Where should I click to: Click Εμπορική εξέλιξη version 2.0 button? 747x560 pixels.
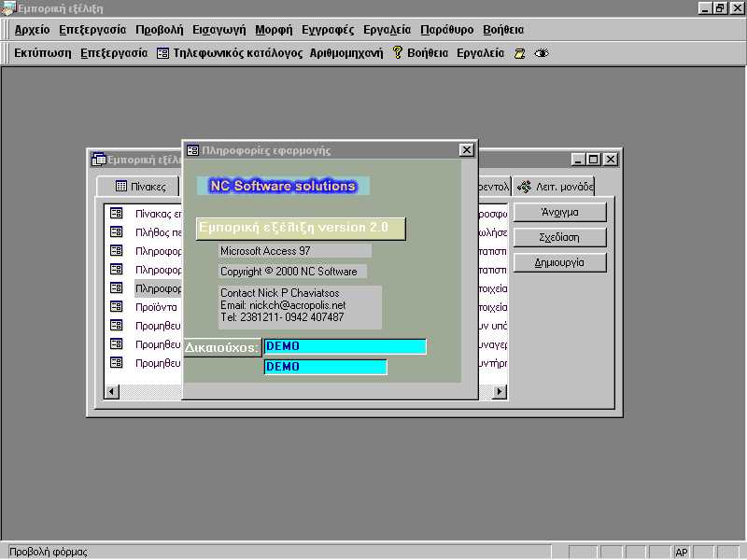click(301, 228)
